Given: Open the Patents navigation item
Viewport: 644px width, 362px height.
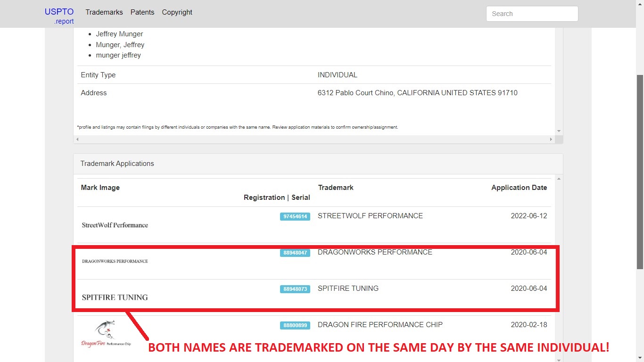Looking at the screenshot, I should coord(142,12).
